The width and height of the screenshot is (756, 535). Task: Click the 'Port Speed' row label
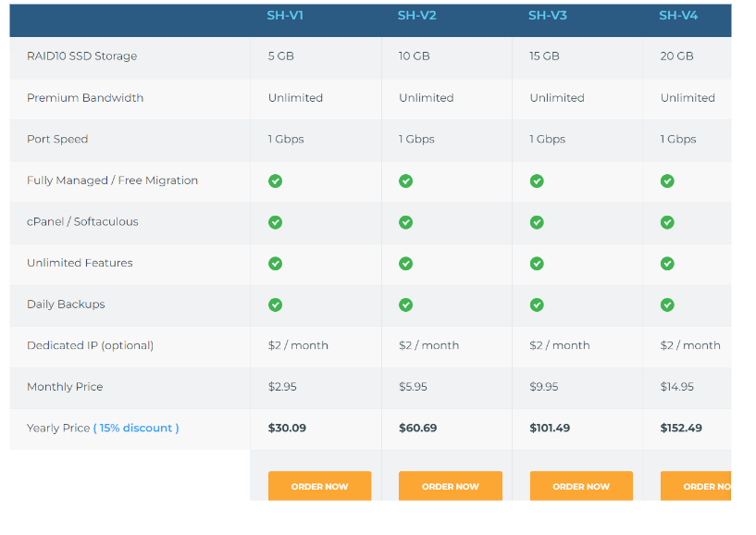pos(57,139)
